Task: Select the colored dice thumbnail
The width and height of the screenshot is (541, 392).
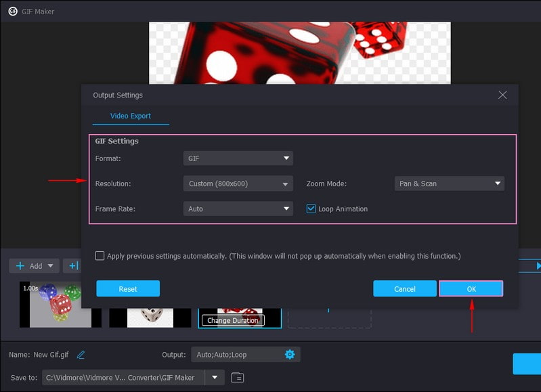Action: 60,303
